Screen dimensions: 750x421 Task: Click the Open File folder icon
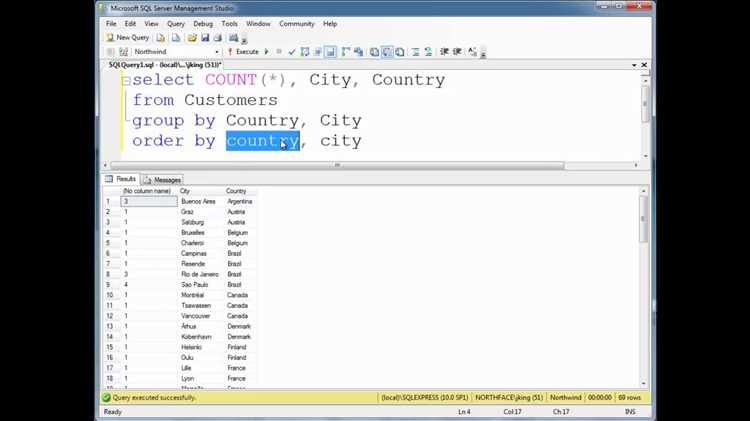[192, 38]
